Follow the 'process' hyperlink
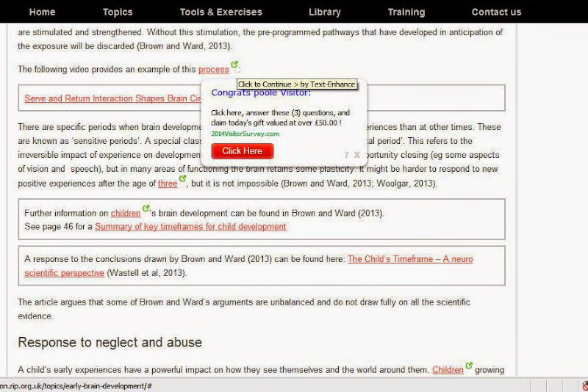Viewport: 588px width, 392px height. click(214, 70)
